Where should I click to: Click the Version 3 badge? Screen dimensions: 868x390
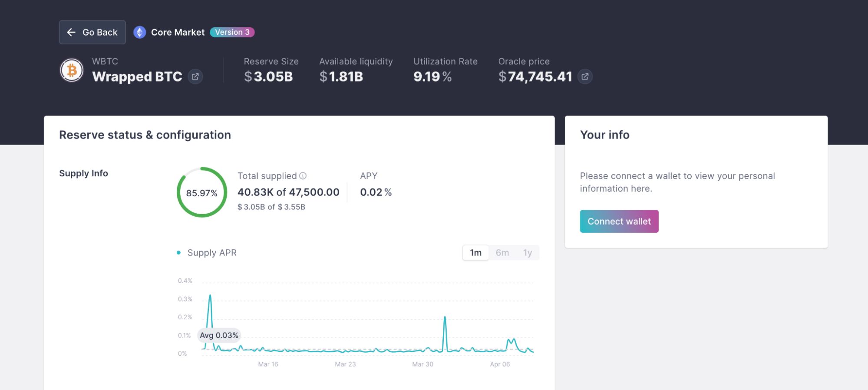click(232, 32)
